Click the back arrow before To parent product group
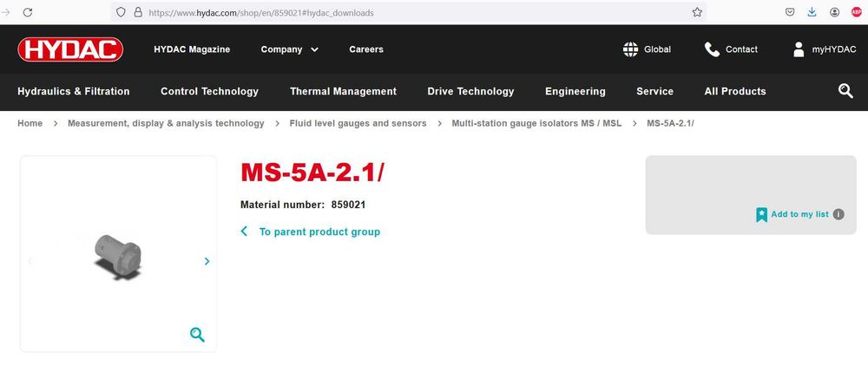868x365 pixels. (244, 231)
